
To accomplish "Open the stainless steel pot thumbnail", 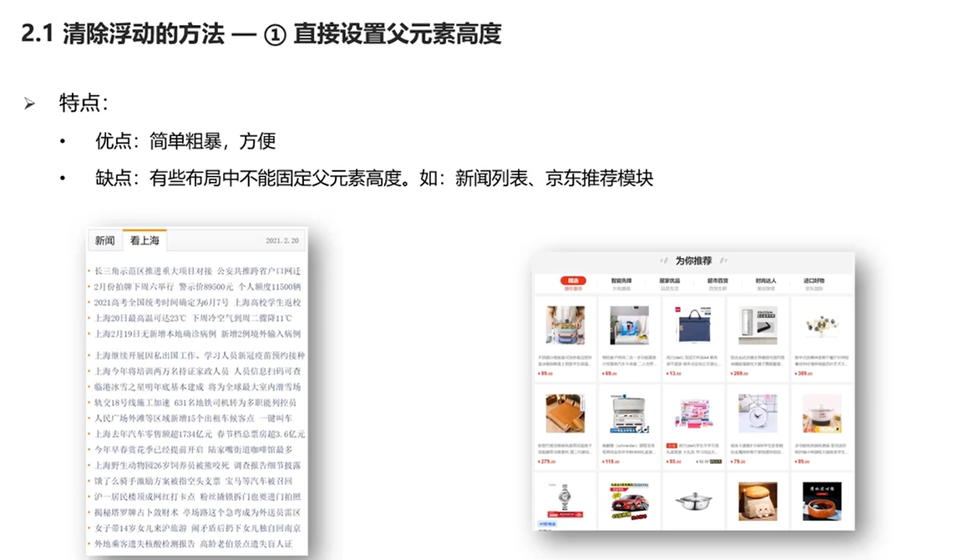I will 693,501.
